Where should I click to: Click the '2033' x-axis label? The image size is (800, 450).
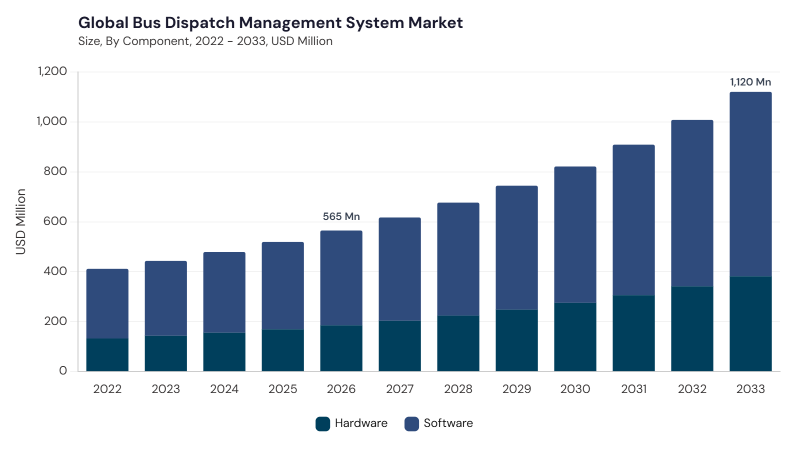(x=751, y=389)
